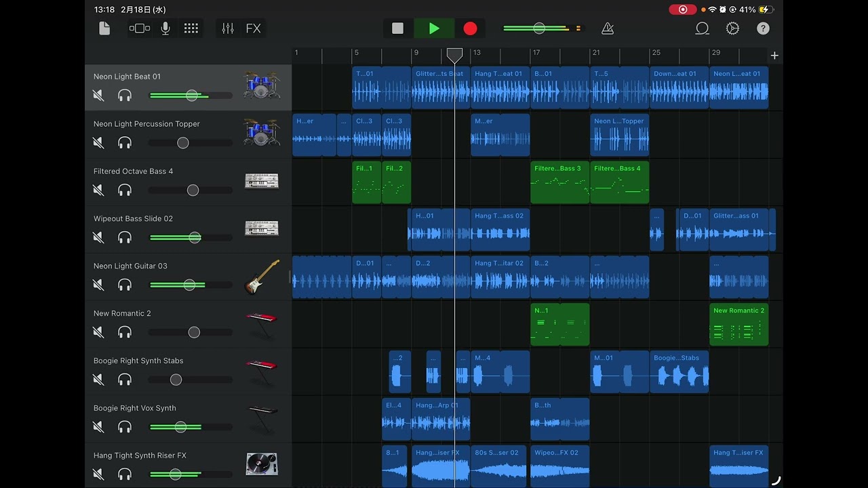Open song settings gear icon

pyautogui.click(x=732, y=28)
